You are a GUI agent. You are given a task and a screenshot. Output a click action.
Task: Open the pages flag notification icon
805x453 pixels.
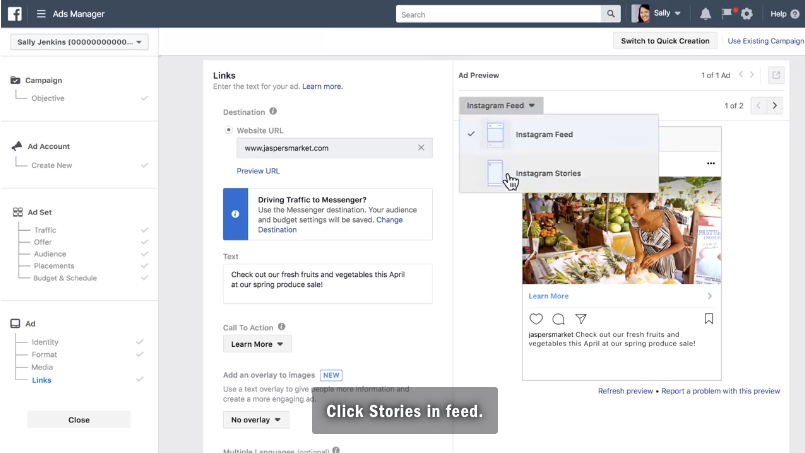[727, 13]
